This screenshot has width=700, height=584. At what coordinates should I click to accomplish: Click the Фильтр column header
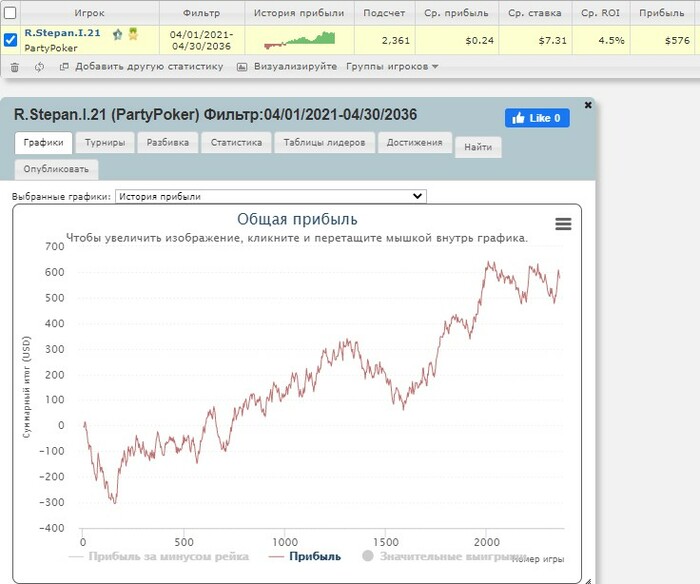tap(202, 13)
